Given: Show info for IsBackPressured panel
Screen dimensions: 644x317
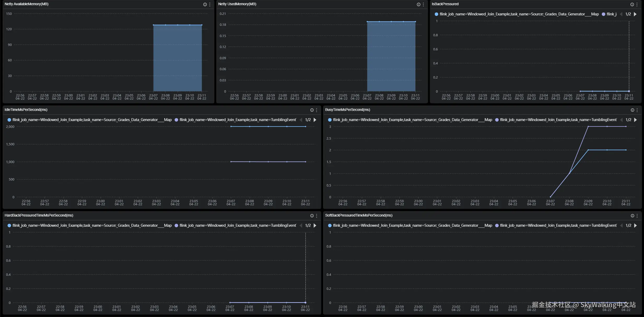Looking at the screenshot, I should pos(632,4).
